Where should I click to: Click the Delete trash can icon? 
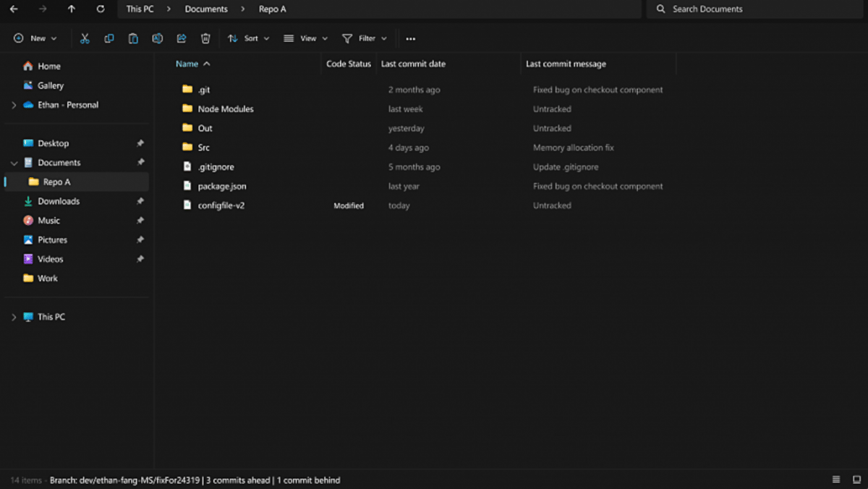click(x=205, y=38)
